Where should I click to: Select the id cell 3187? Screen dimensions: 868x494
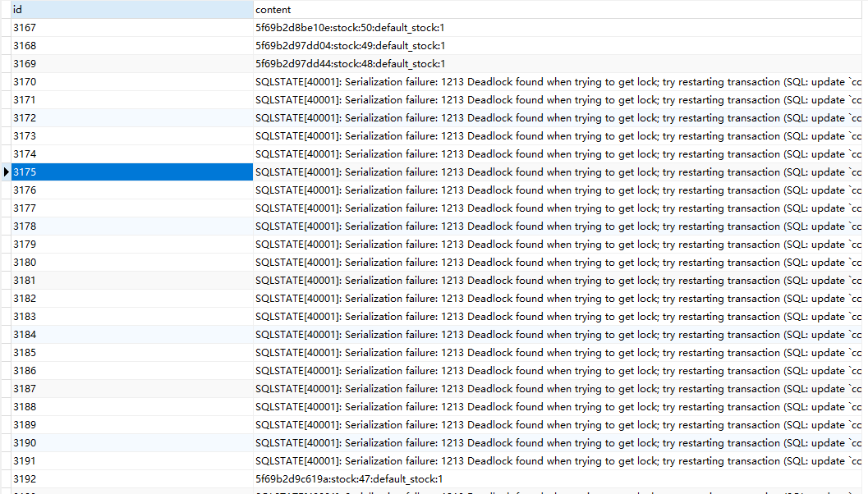click(131, 389)
